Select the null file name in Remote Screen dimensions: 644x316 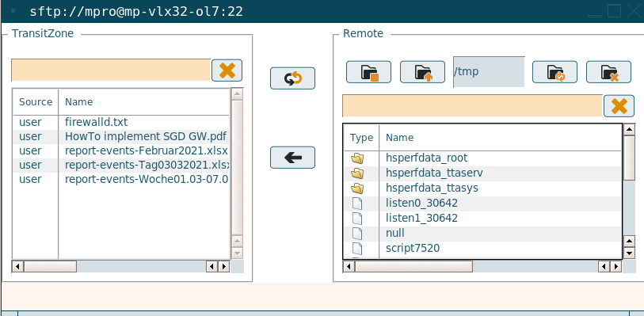(x=395, y=234)
